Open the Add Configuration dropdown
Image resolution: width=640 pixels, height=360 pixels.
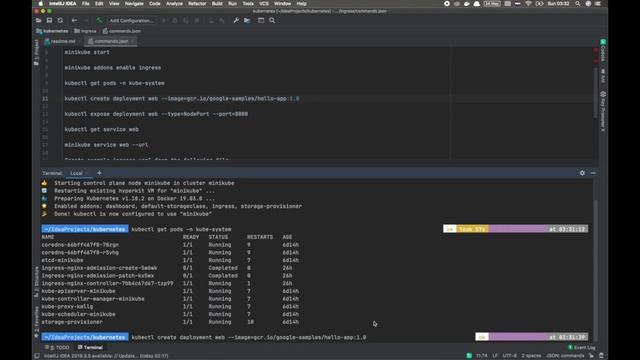click(x=131, y=20)
